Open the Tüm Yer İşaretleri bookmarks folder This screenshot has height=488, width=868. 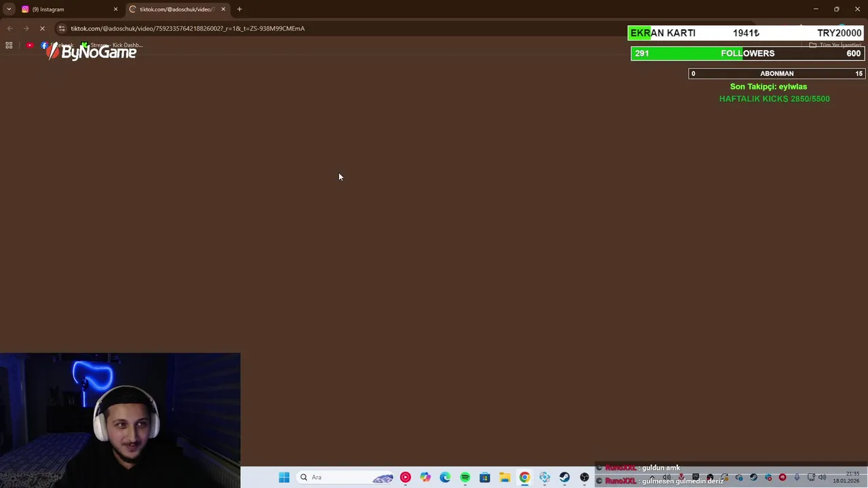coord(835,45)
